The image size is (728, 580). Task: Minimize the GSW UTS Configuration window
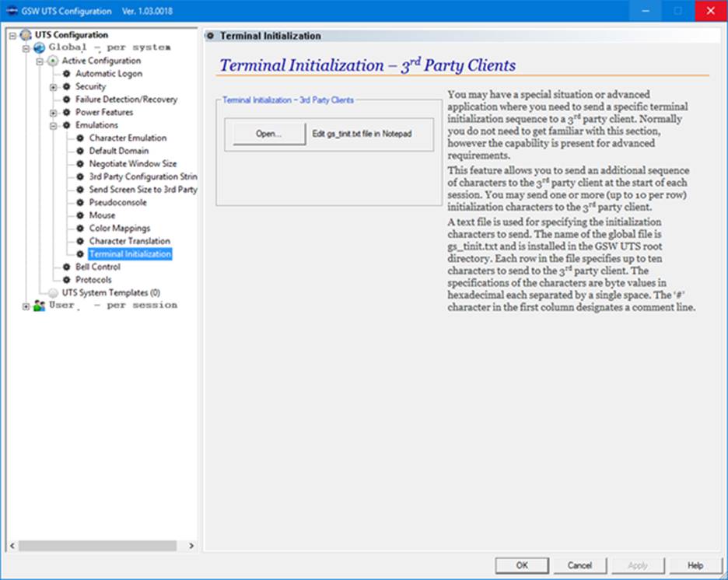pyautogui.click(x=646, y=11)
